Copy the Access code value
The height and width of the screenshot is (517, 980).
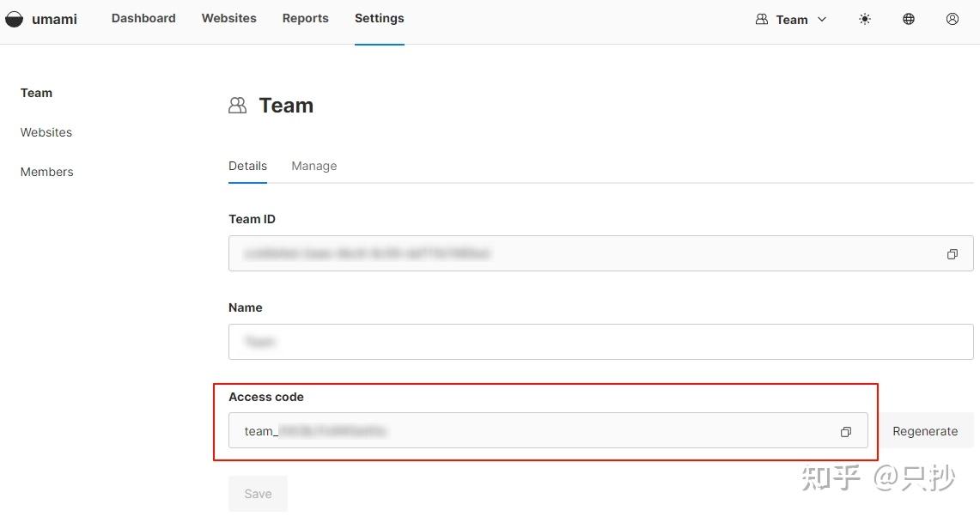846,431
